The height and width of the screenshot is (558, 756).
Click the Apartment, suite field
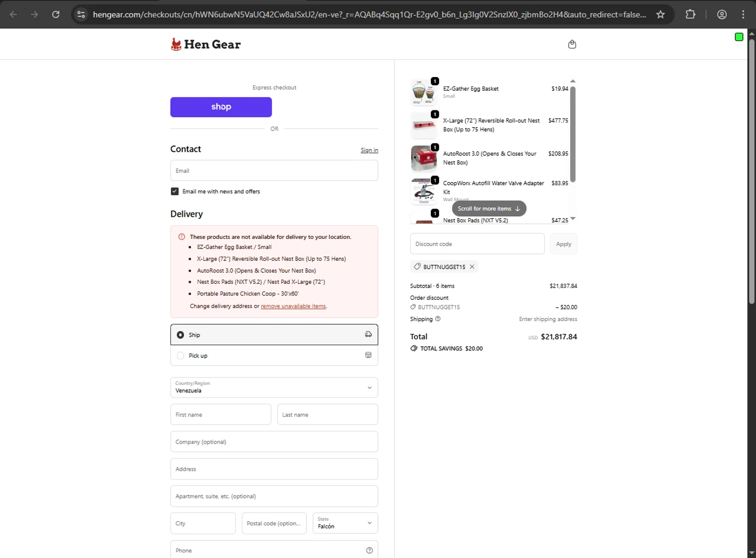(x=274, y=496)
